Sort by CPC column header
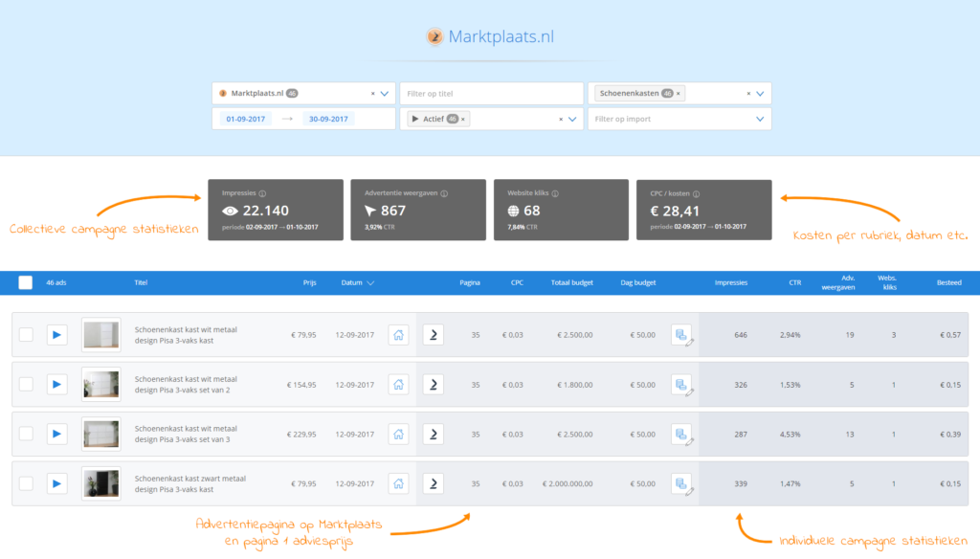This screenshot has height=559, width=980. pyautogui.click(x=517, y=282)
